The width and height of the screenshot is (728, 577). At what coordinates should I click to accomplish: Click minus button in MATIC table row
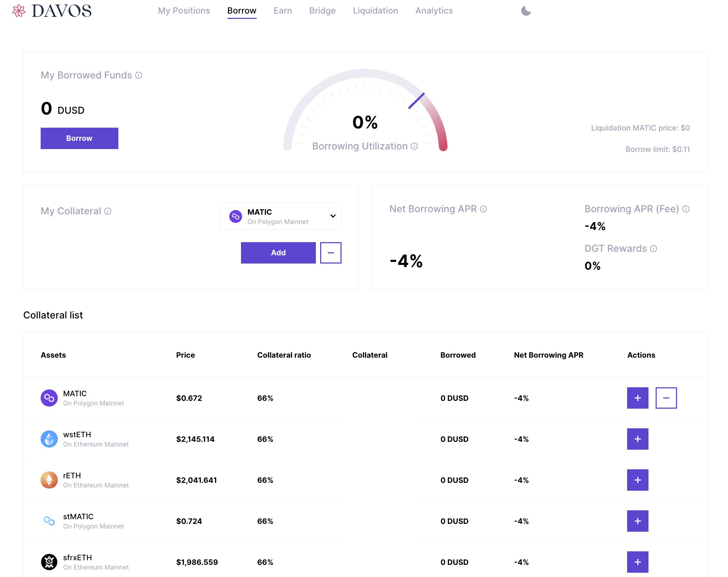point(666,398)
